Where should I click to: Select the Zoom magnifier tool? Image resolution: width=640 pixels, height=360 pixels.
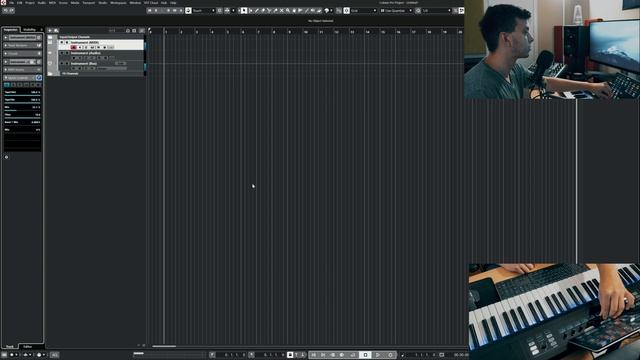[287, 11]
